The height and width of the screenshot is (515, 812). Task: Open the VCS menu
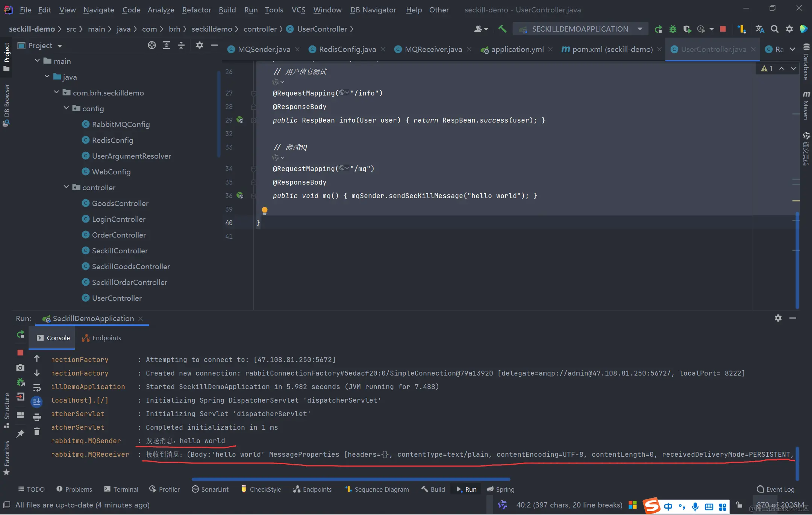tap(298, 10)
